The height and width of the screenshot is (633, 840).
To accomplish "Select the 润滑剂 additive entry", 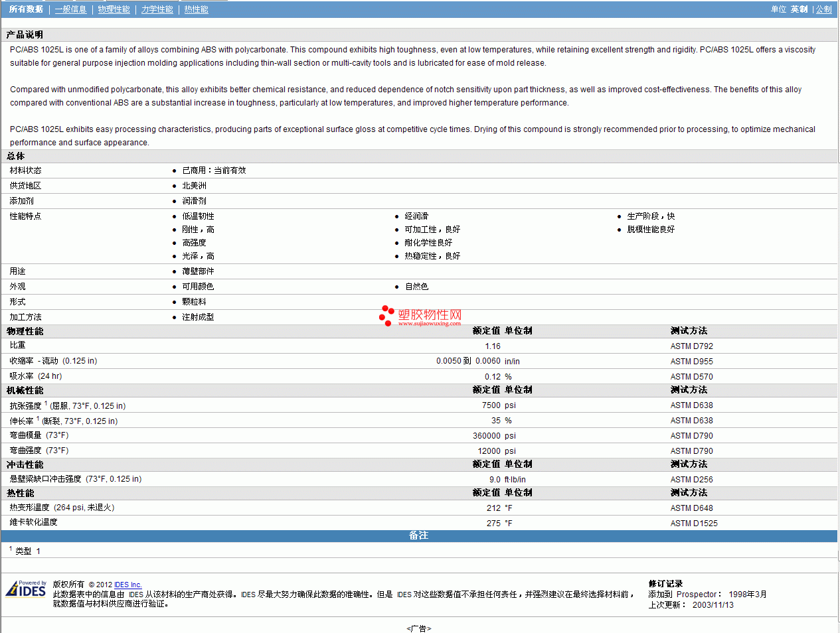I will coord(194,201).
